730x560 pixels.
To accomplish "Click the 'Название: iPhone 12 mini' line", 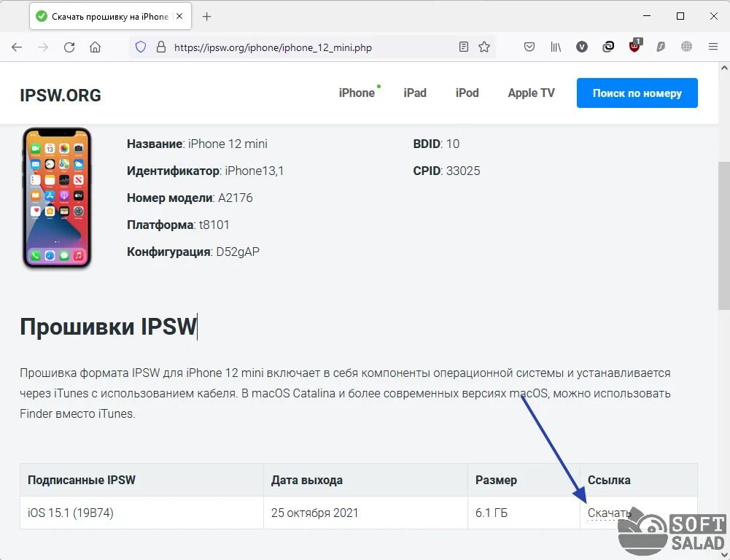I will click(197, 144).
